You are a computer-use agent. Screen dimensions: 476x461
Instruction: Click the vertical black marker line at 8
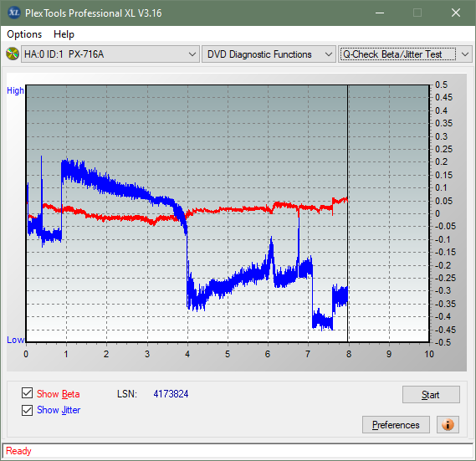[x=348, y=213]
